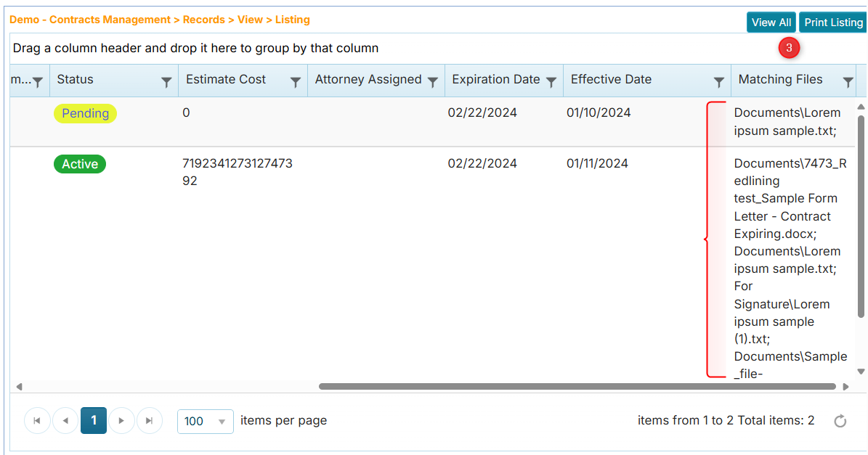
Task: Select Listing in the breadcrumb
Action: coord(293,20)
